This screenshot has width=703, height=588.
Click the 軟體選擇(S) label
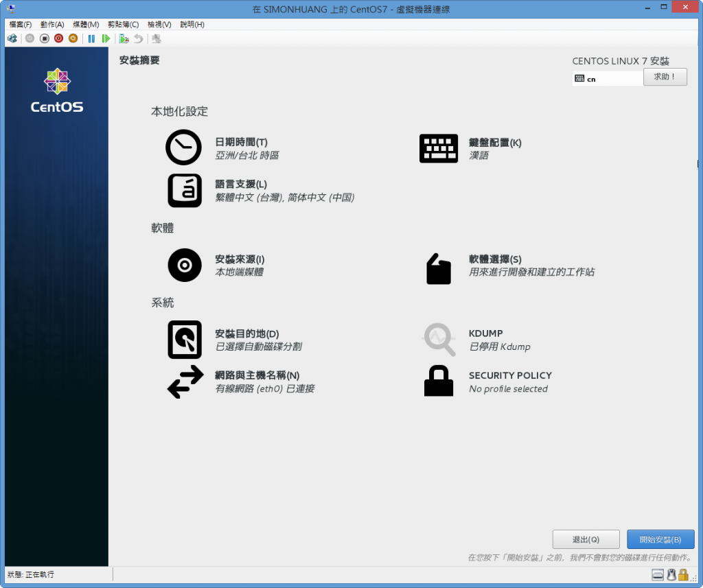(495, 259)
